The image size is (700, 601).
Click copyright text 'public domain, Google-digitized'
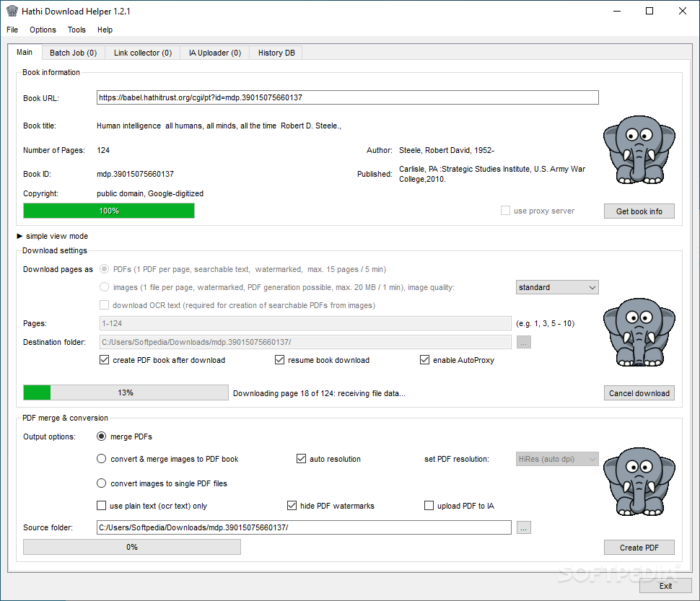coord(150,193)
